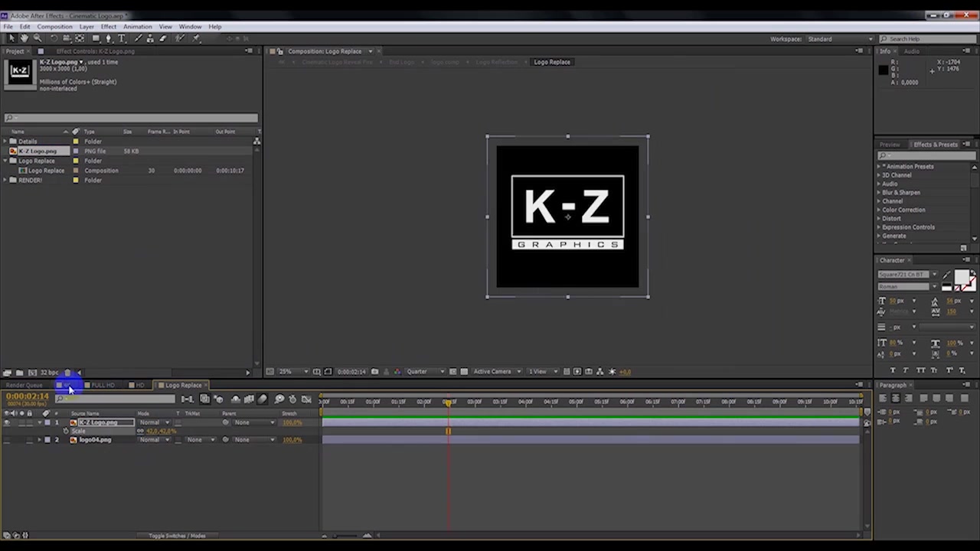The width and height of the screenshot is (980, 551).
Task: Select the Clone Stamp tool
Action: pyautogui.click(x=150, y=38)
